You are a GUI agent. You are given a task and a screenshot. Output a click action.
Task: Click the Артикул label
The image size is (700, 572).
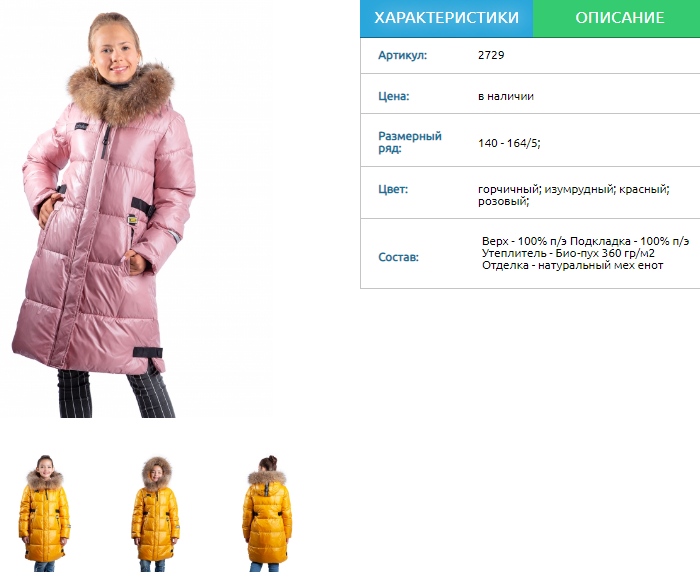(402, 55)
